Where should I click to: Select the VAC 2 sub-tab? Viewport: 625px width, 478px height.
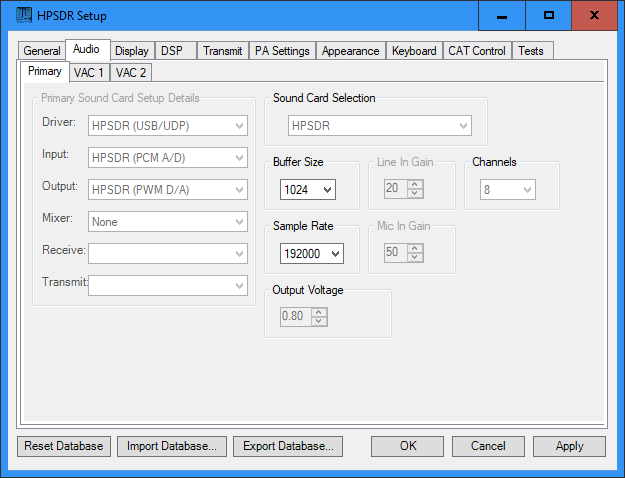(131, 72)
